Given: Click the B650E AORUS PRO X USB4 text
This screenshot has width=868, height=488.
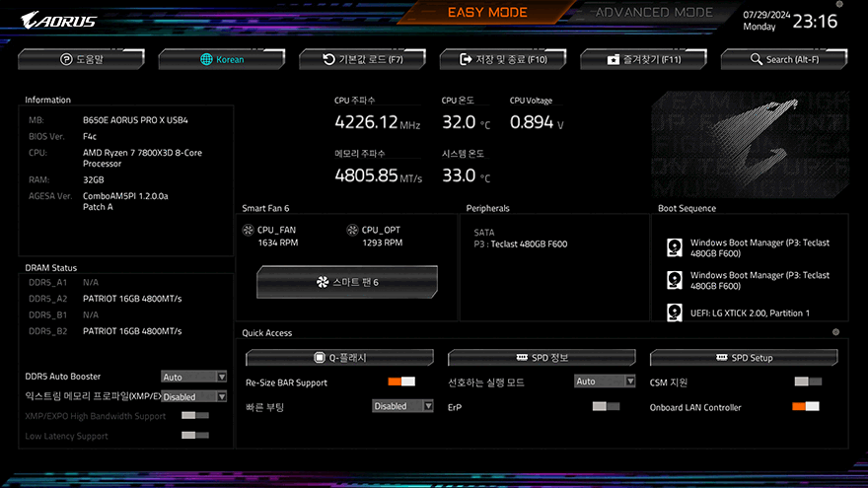Looking at the screenshot, I should pos(135,120).
